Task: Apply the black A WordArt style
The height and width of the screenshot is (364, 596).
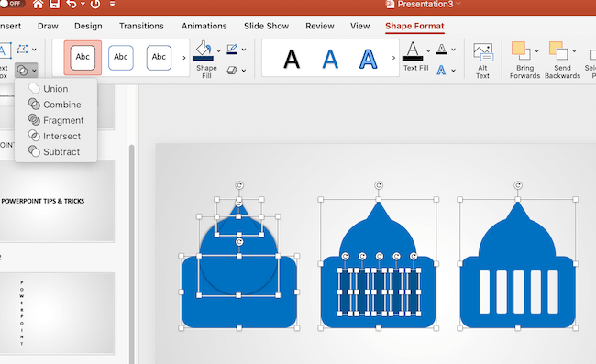Action: tap(292, 59)
